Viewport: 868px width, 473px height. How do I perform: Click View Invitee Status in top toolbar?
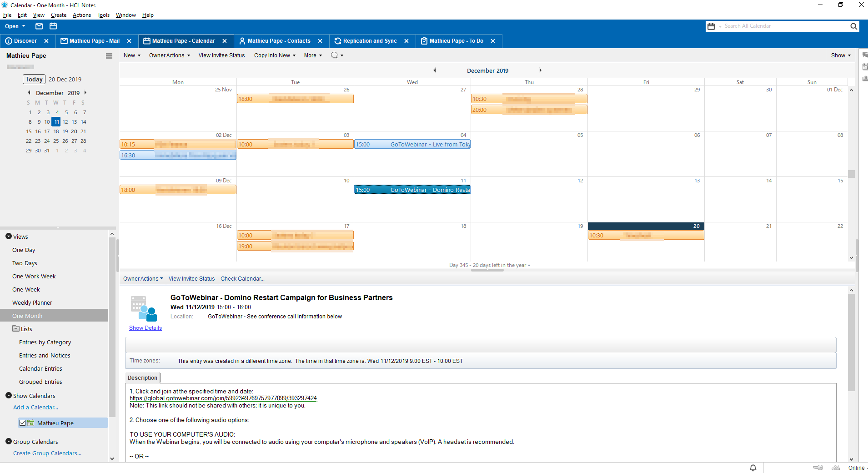(x=221, y=55)
